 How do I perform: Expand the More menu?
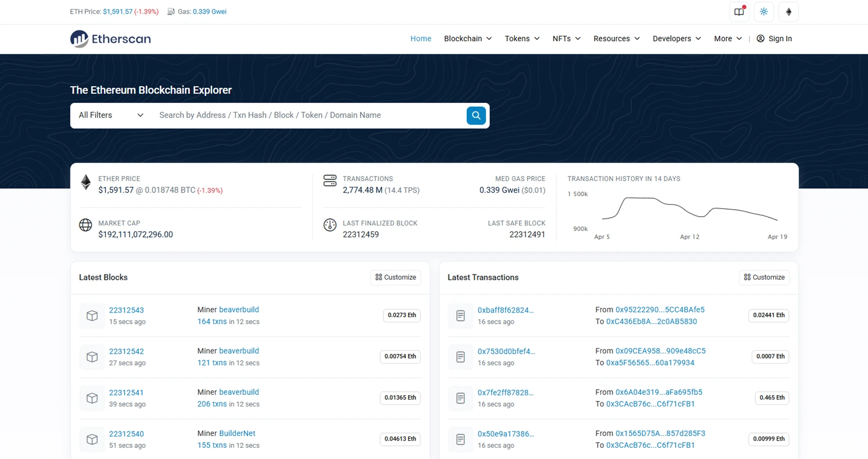pyautogui.click(x=728, y=39)
